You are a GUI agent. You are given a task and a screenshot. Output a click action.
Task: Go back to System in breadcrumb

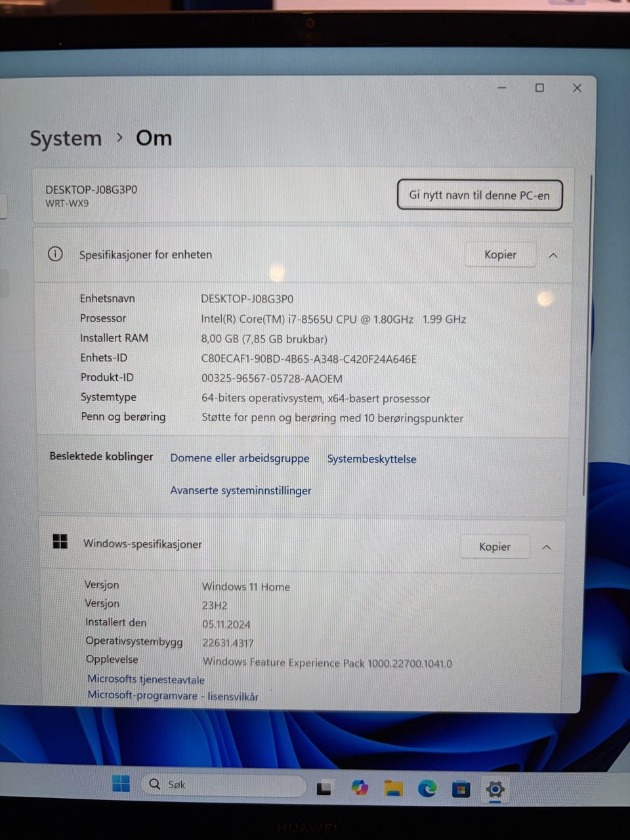(x=66, y=138)
